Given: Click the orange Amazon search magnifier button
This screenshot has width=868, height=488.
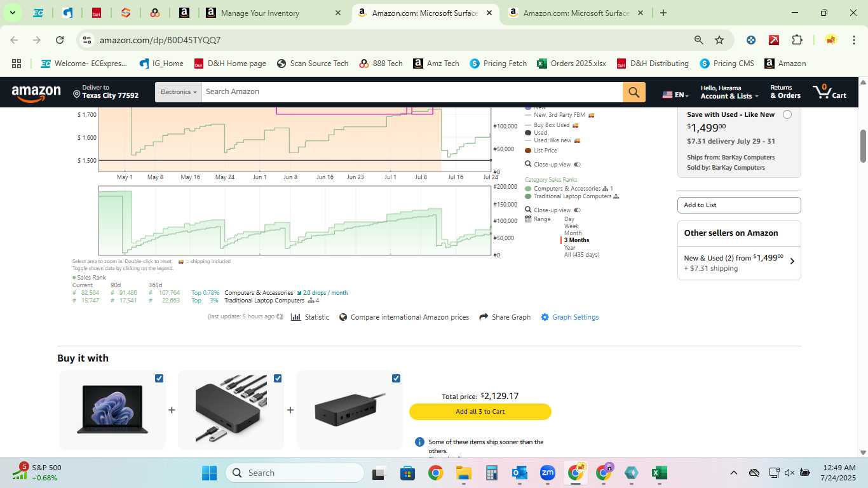Looking at the screenshot, I should click(634, 92).
